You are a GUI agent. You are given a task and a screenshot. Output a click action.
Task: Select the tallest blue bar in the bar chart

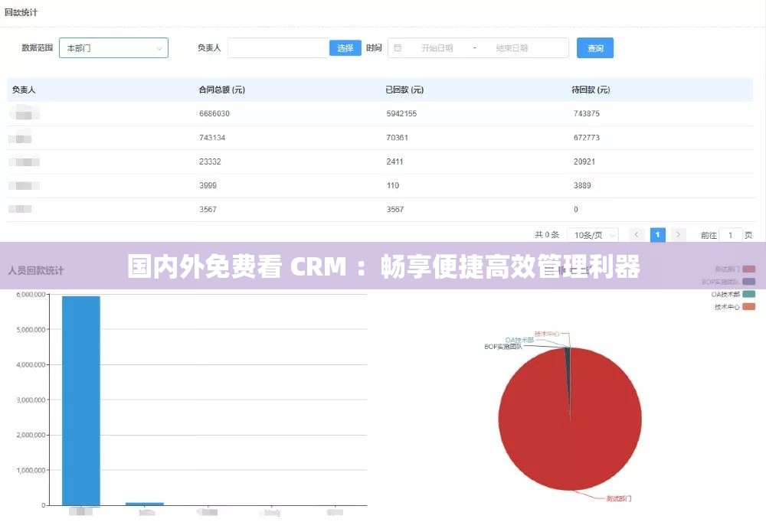[81, 398]
